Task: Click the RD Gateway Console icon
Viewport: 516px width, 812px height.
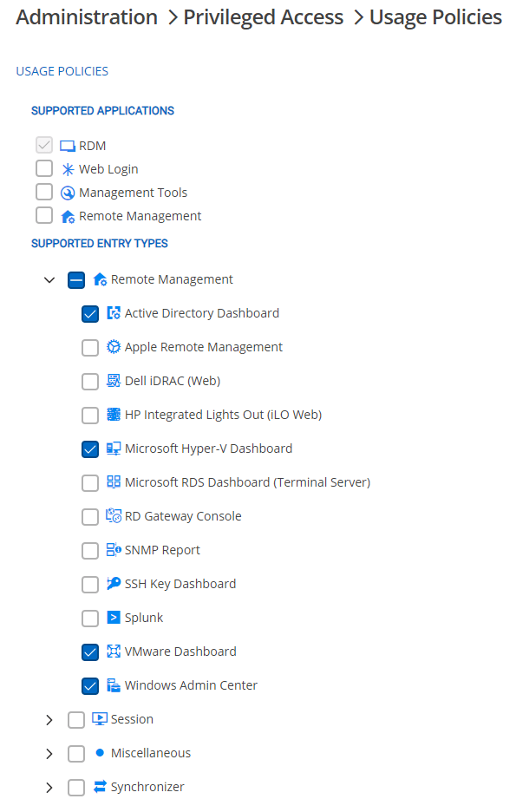Action: click(114, 516)
